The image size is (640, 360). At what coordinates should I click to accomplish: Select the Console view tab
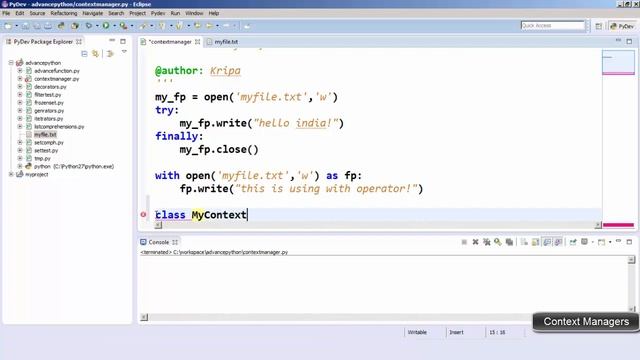pos(158,242)
